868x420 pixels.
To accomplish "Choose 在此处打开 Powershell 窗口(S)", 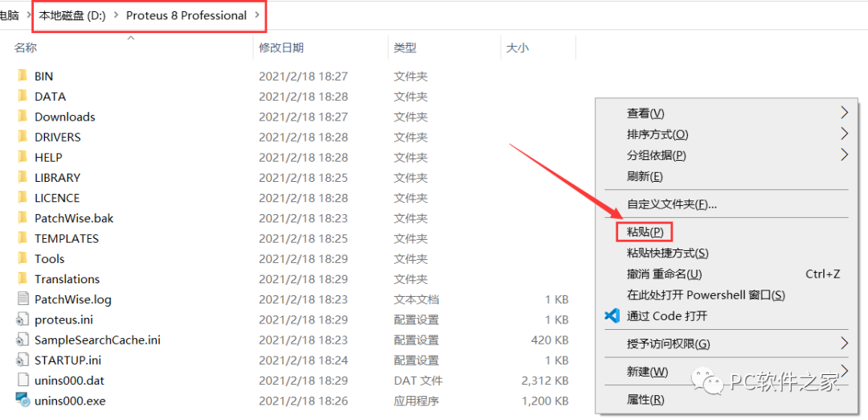I will 706,295.
